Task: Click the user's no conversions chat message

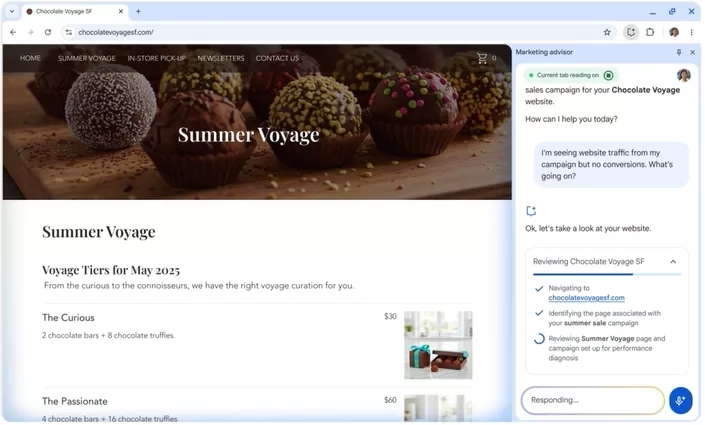Action: [611, 165]
